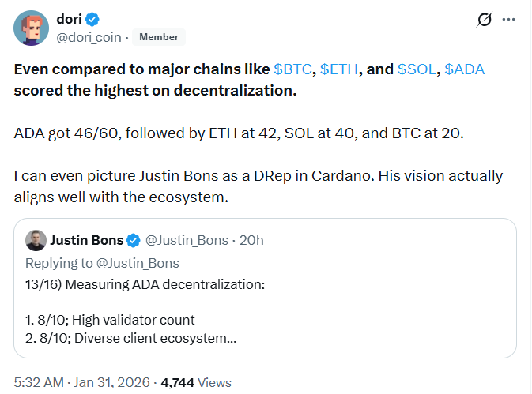
Task: Click the @dori_coin handle
Action: coord(88,36)
